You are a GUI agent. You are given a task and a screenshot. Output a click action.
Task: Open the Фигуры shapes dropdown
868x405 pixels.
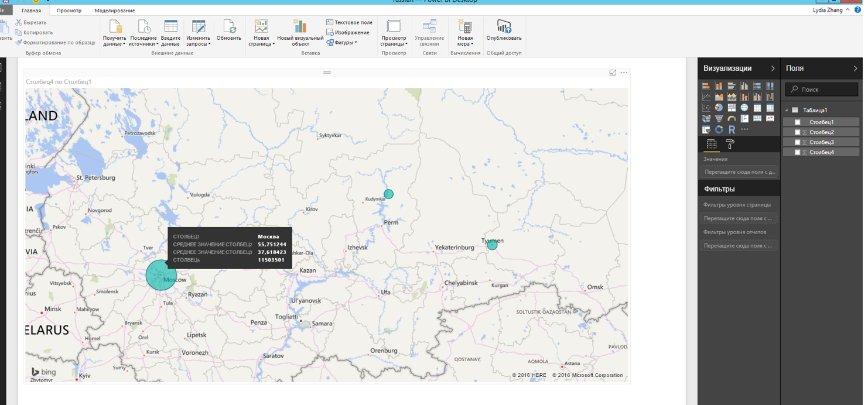[x=342, y=42]
